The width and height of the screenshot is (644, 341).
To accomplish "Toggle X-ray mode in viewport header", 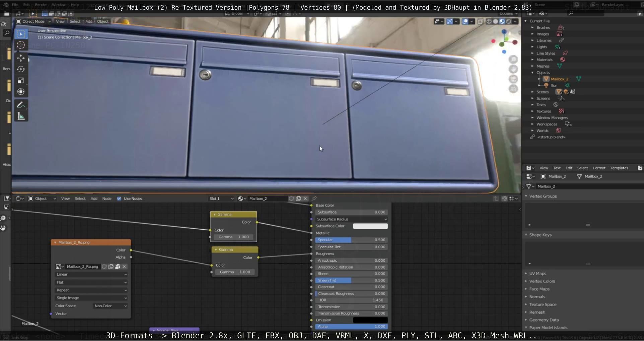I will (x=480, y=21).
